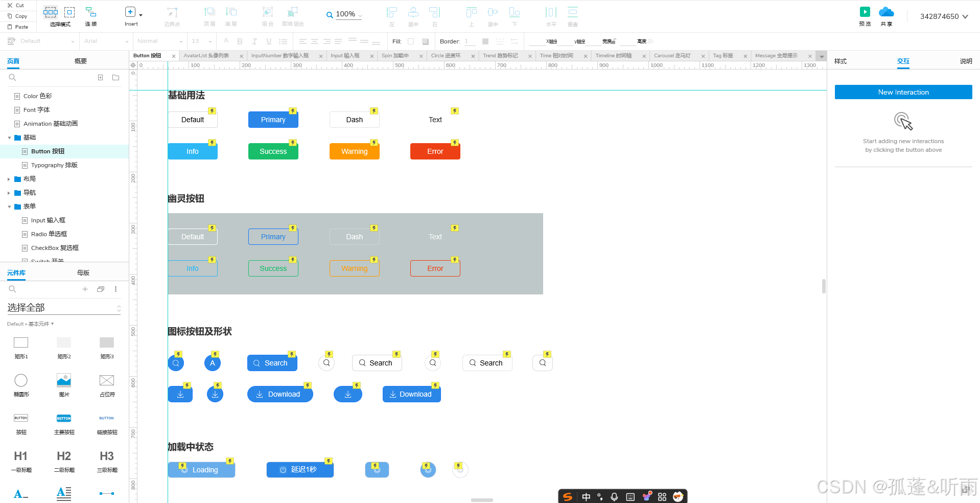The image size is (980, 503).
Task: Click the 右 align right icon
Action: 435,12
